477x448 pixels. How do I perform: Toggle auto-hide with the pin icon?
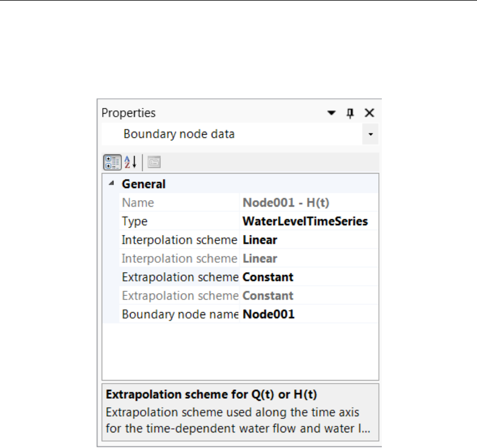click(350, 113)
